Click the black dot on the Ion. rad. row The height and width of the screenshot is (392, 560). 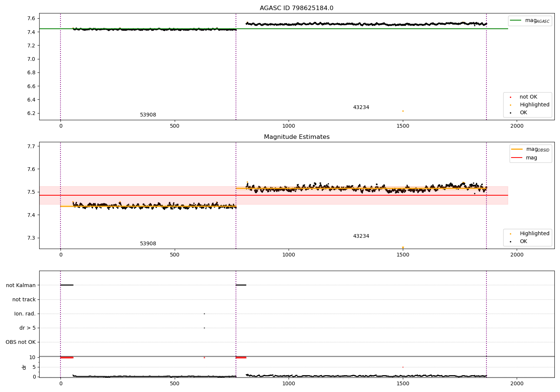coord(204,314)
